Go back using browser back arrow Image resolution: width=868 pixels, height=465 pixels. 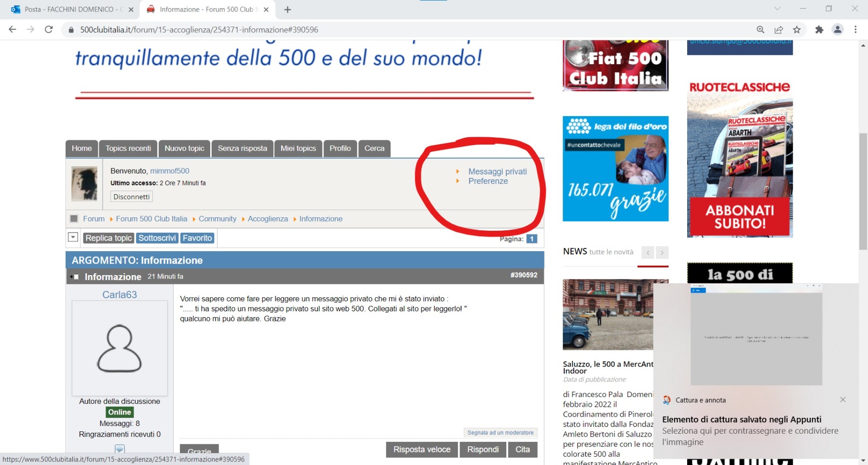click(13, 29)
